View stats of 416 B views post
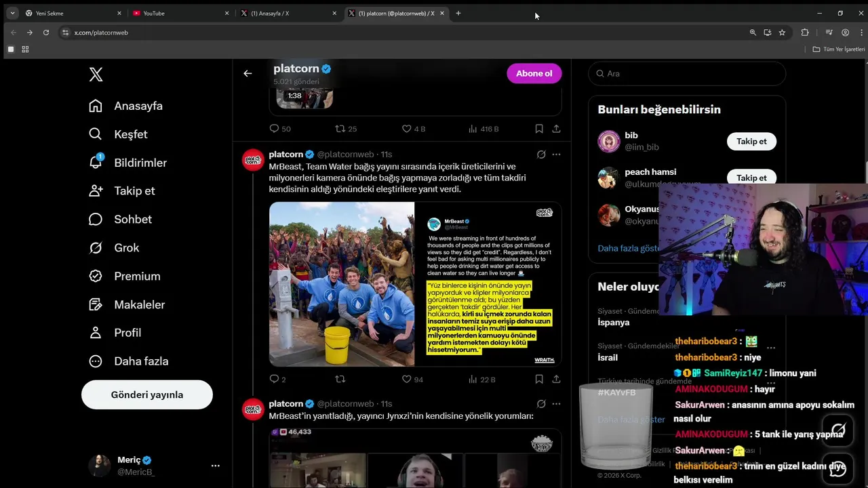The height and width of the screenshot is (488, 868). click(x=484, y=129)
